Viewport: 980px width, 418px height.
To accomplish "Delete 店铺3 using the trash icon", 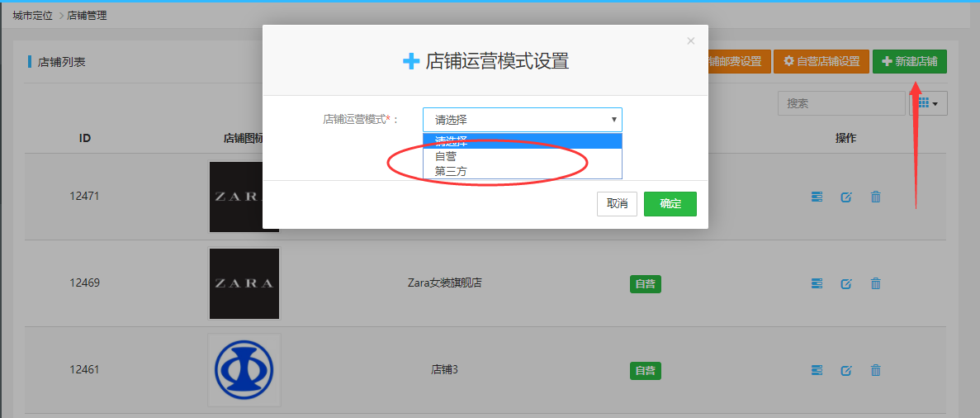I will [x=876, y=370].
